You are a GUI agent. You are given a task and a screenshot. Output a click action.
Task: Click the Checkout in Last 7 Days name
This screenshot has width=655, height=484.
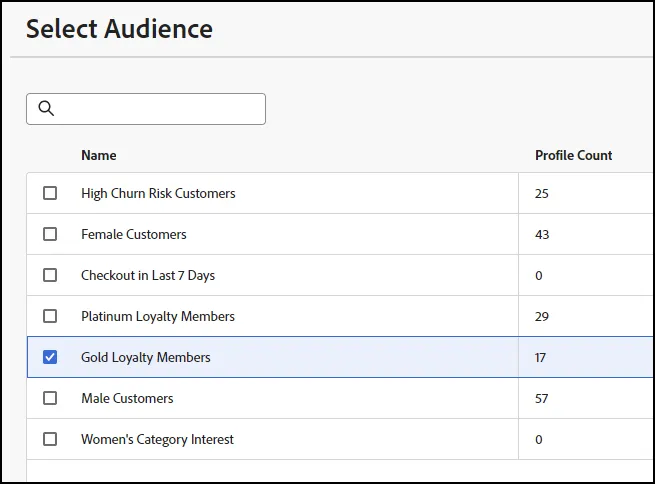tap(148, 276)
